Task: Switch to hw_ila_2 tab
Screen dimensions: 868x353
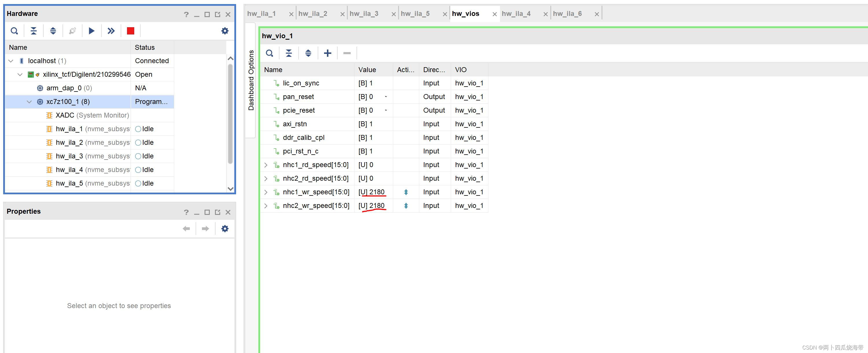Action: click(313, 14)
